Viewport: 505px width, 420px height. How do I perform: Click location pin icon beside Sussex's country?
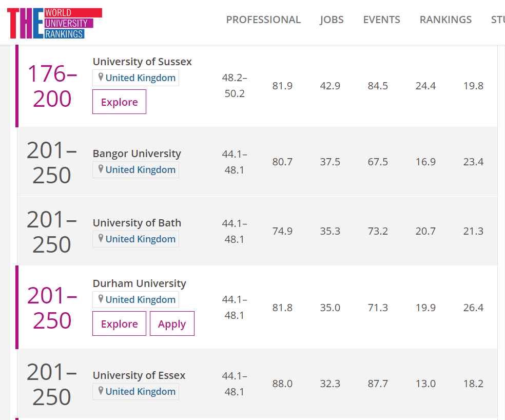101,78
